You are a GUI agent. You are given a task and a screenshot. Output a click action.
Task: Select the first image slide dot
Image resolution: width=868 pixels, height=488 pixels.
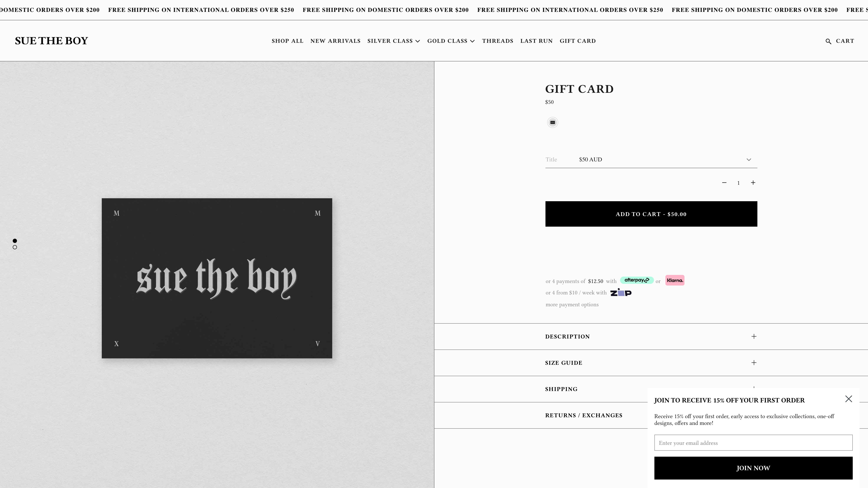pos(15,241)
